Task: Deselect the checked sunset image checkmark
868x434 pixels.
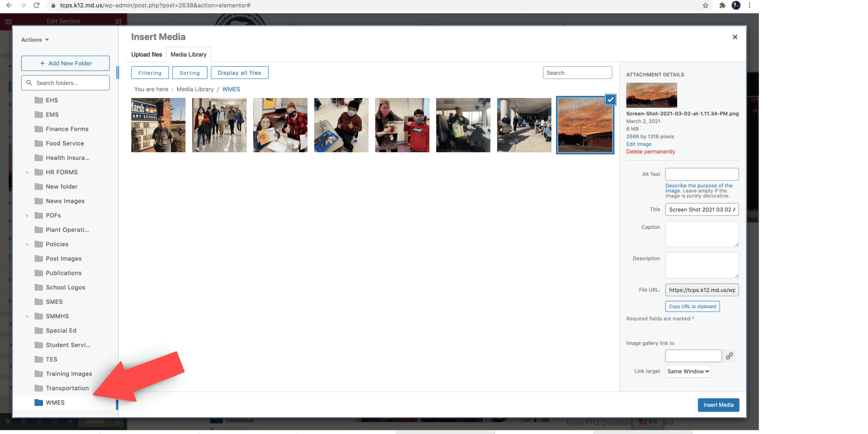Action: pyautogui.click(x=610, y=100)
